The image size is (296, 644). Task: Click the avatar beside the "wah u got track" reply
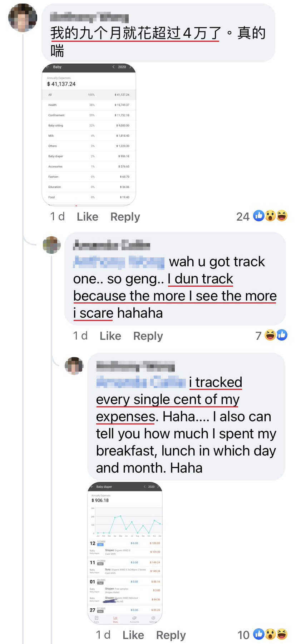pos(51,245)
